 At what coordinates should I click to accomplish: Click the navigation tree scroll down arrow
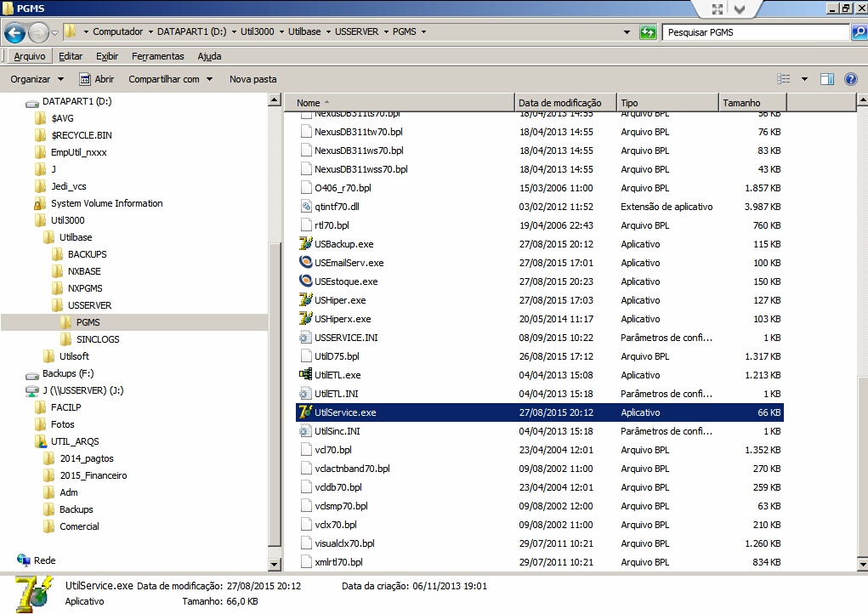(x=274, y=564)
